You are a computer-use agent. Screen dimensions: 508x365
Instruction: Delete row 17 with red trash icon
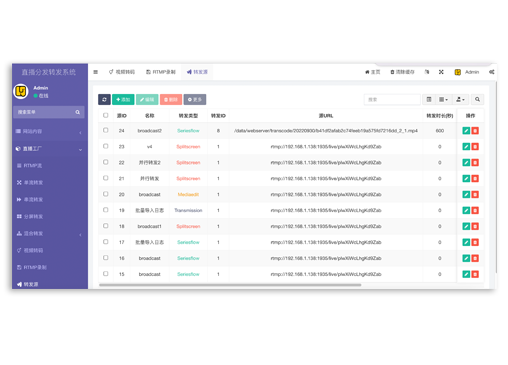tap(475, 242)
